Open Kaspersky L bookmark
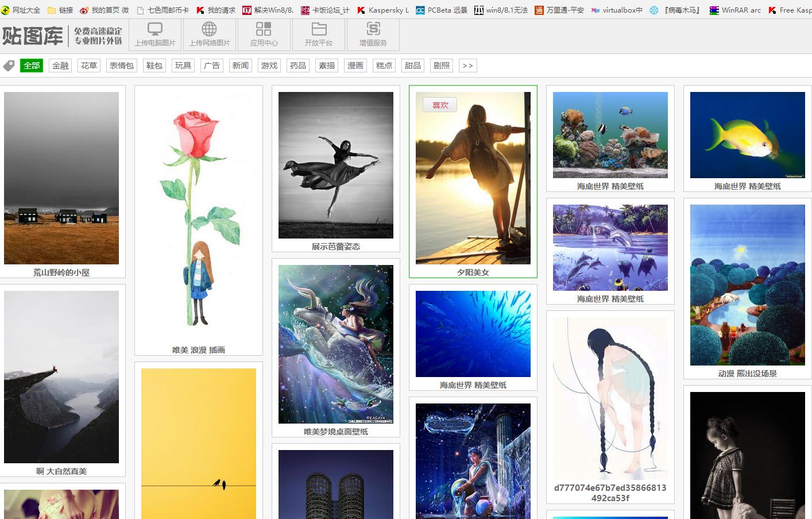Image resolution: width=812 pixels, height=519 pixels. (x=383, y=10)
